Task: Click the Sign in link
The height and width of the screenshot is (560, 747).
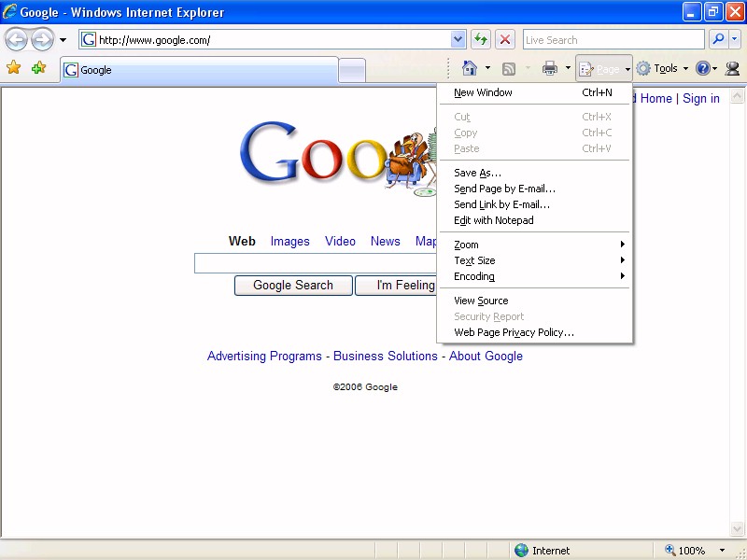Action: click(x=701, y=99)
